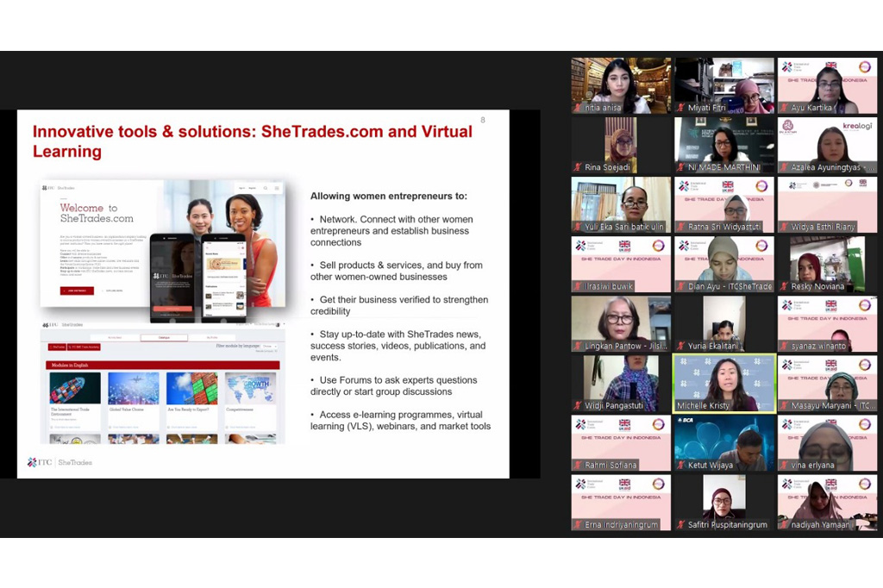883x588 pixels.
Task: Open Competitiveness module thumbnail
Action: click(250, 387)
